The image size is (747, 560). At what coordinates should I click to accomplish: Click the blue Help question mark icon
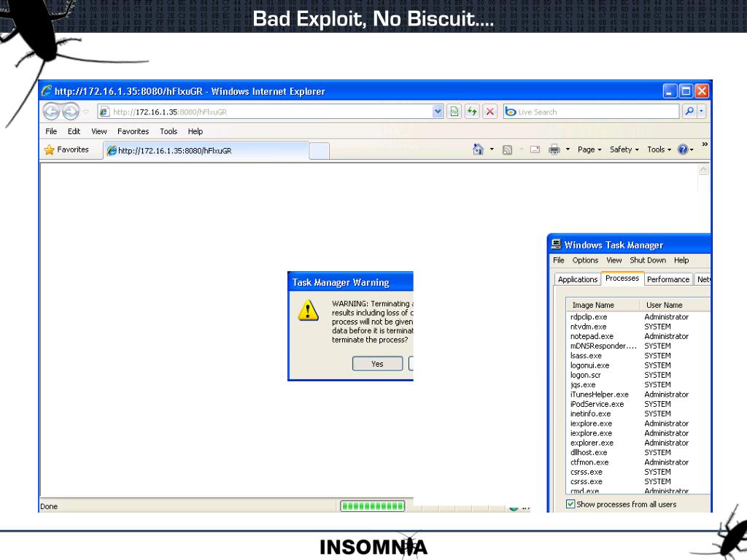coord(683,149)
